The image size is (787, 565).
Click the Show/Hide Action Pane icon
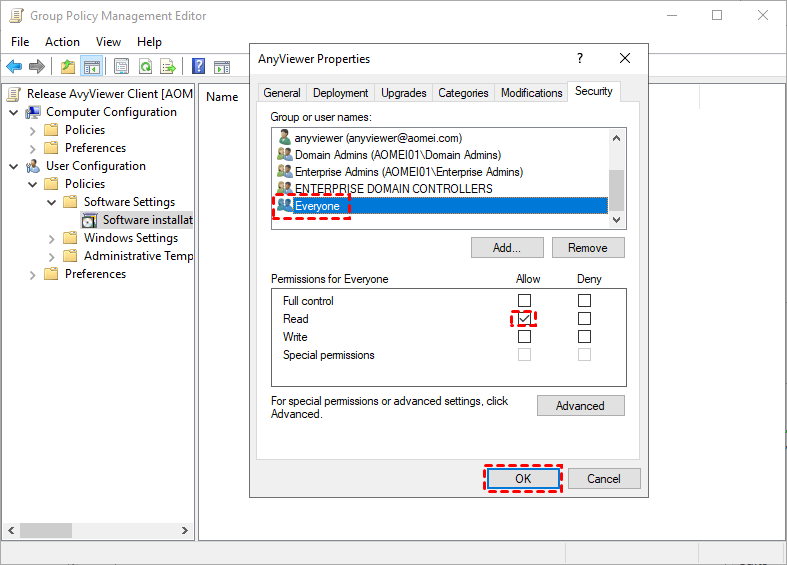coord(223,67)
